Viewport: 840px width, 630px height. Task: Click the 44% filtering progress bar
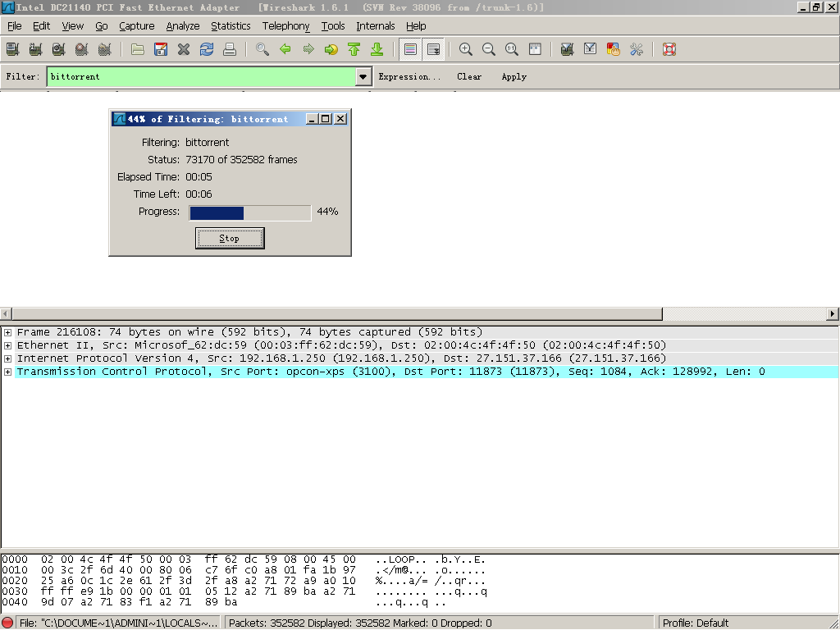point(250,212)
